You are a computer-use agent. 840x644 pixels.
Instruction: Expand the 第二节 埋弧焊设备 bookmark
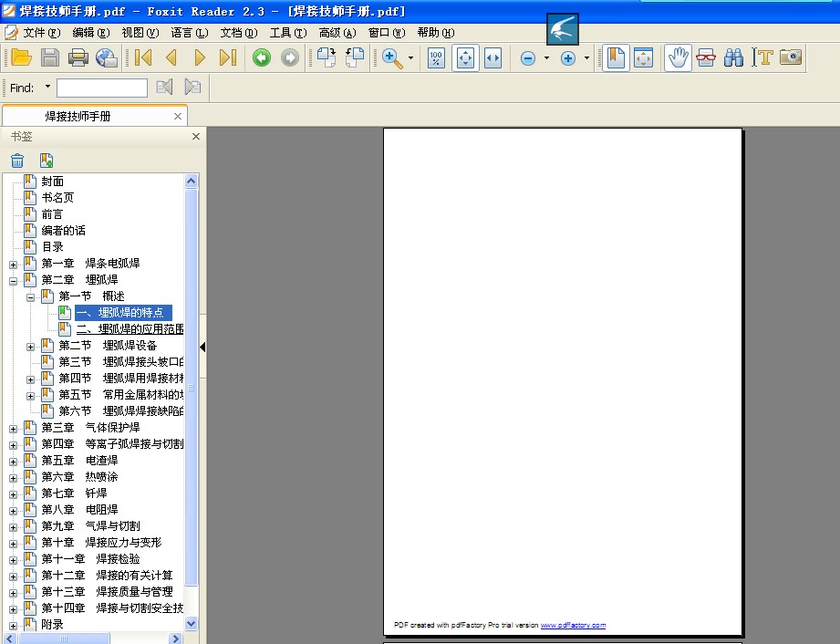tap(30, 347)
